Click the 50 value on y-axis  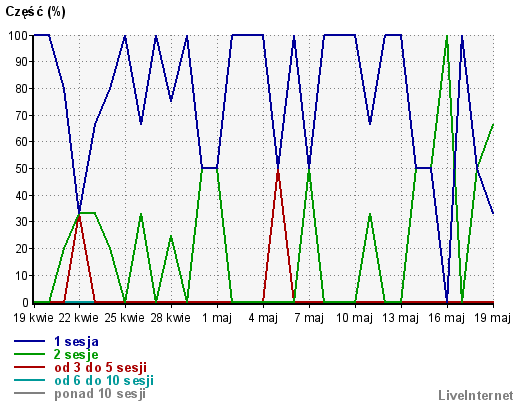[22, 169]
